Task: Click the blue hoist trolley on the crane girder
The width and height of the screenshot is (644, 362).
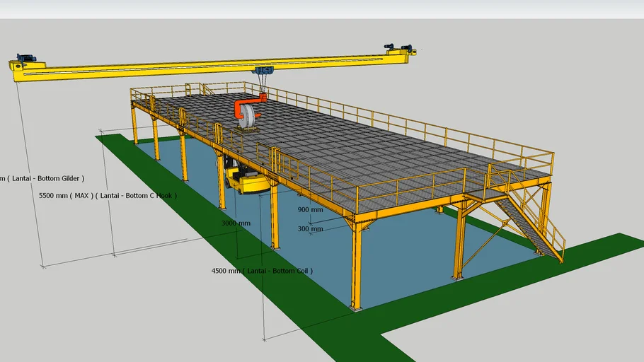Action: click(263, 71)
